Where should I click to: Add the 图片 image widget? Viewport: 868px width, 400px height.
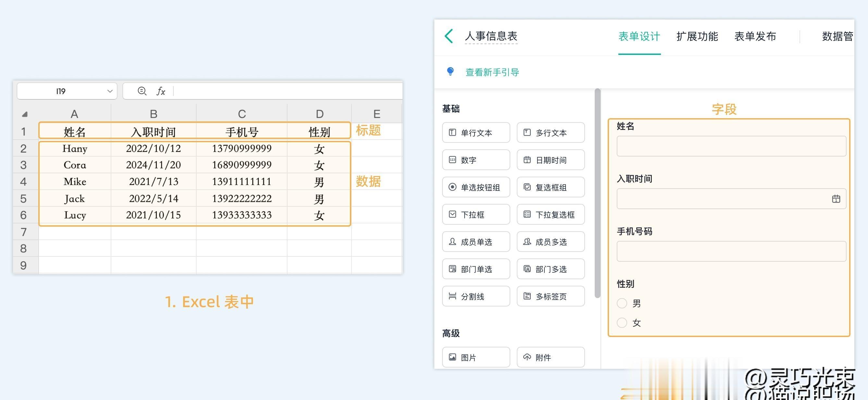coord(476,357)
